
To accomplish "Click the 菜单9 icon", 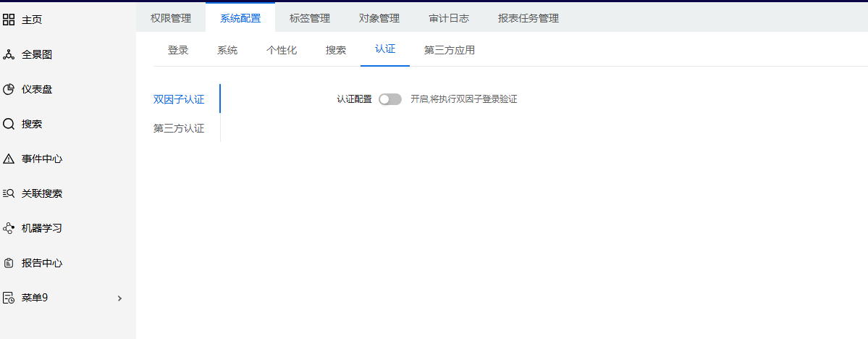I will (x=8, y=298).
